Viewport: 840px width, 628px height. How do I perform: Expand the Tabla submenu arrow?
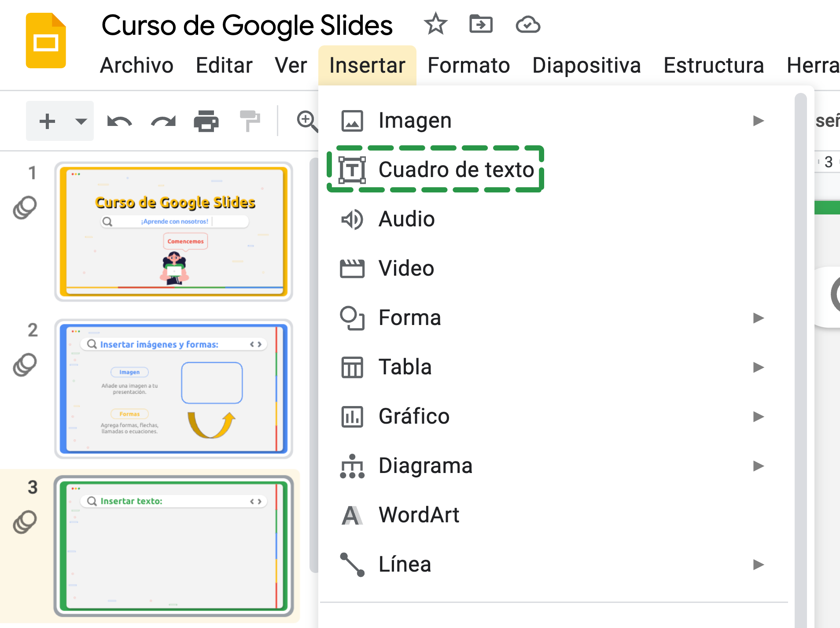click(x=758, y=367)
